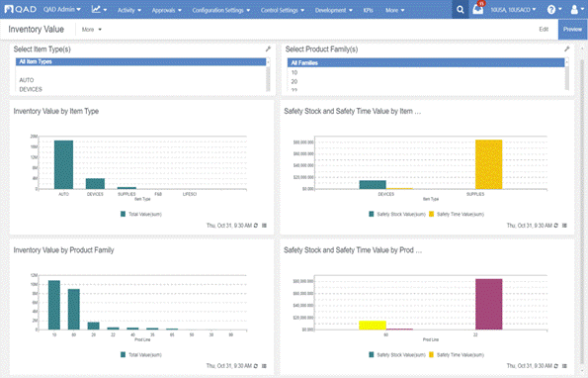Image resolution: width=588 pixels, height=378 pixels.
Task: Open menu icon of Safety Stock by Item chart
Action: click(x=564, y=226)
